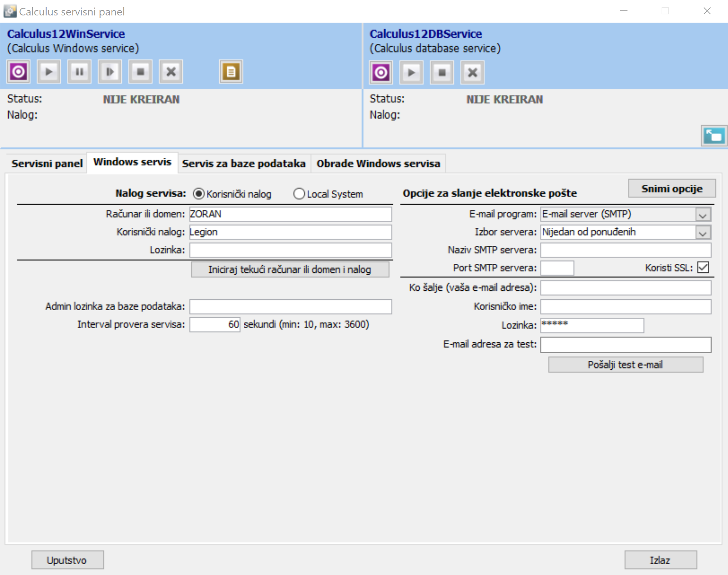This screenshot has width=728, height=575.
Task: Click the purple create icon for Calculus12WinService
Action: tap(18, 72)
